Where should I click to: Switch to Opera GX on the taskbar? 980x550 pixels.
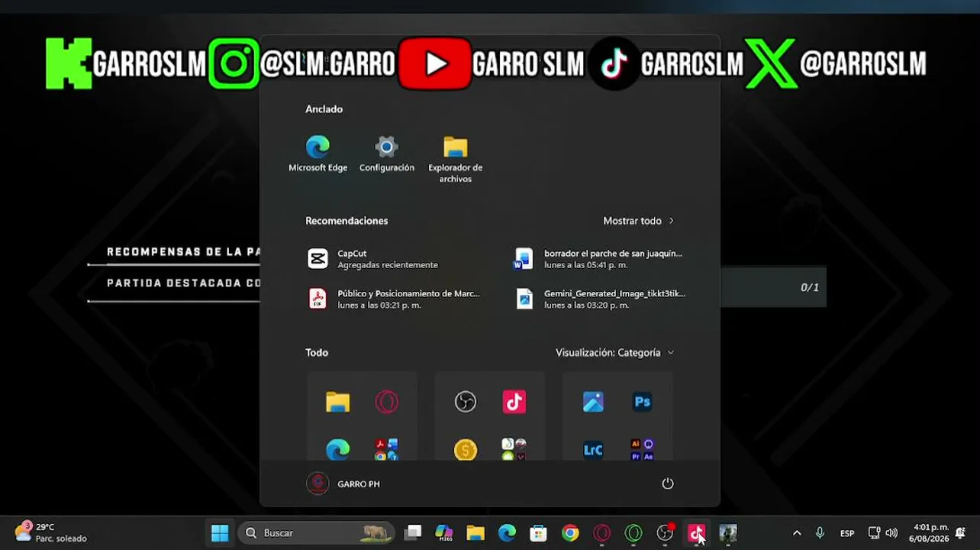(601, 532)
